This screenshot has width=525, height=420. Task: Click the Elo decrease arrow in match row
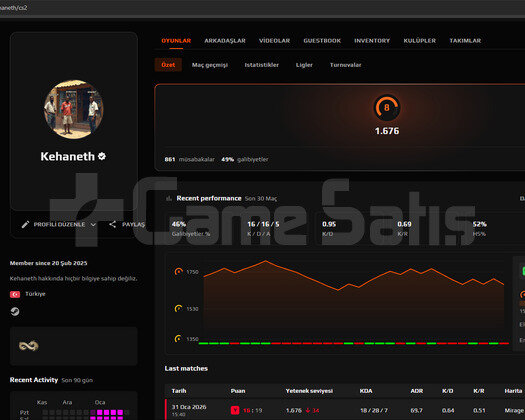point(308,410)
